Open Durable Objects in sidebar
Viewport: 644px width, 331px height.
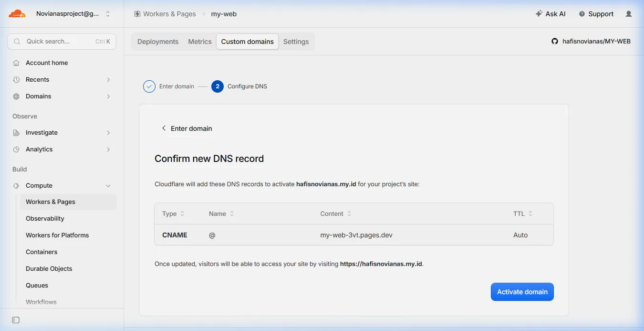pyautogui.click(x=49, y=268)
